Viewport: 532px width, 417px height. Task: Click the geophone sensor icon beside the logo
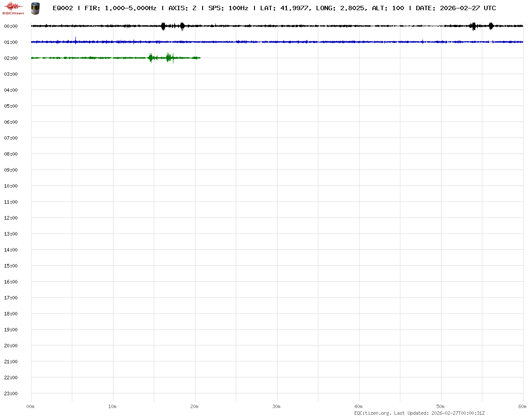point(35,8)
